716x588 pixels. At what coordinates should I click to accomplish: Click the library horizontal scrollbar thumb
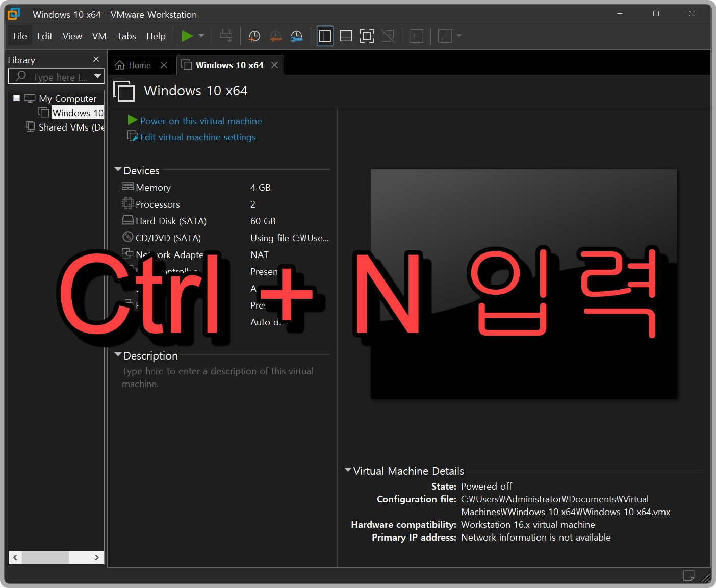coord(45,557)
